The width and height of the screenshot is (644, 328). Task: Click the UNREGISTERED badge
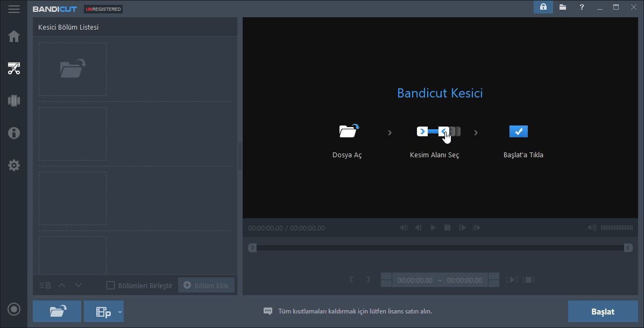(x=103, y=9)
